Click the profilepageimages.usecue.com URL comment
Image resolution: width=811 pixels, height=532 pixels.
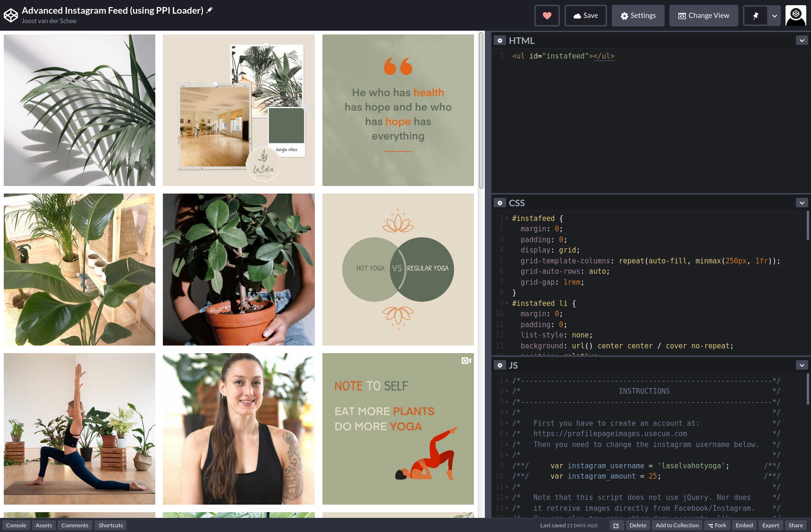(610, 434)
